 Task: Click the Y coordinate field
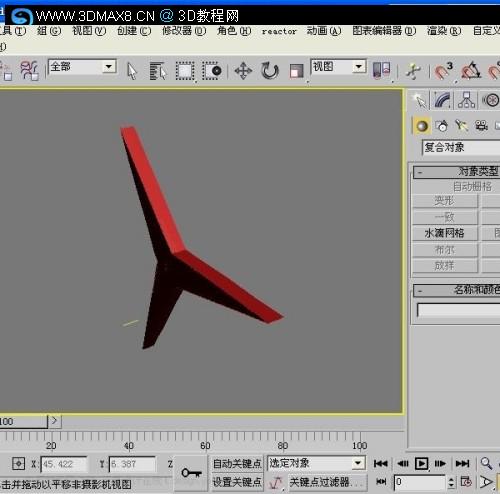(133, 464)
